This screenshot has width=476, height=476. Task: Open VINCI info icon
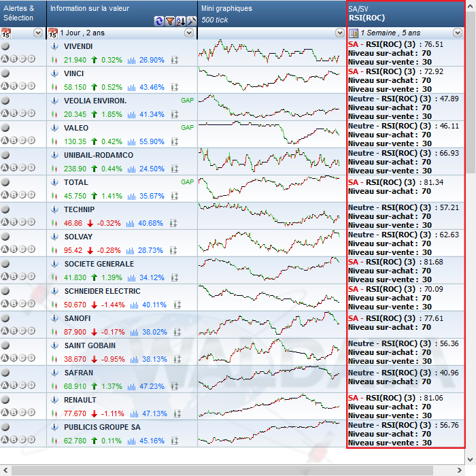click(x=54, y=73)
